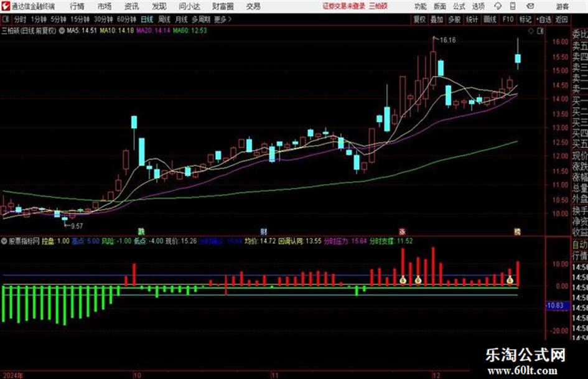This screenshot has height=379, width=588.
Task: Switch to the 5分钟 period tab
Action: point(58,19)
